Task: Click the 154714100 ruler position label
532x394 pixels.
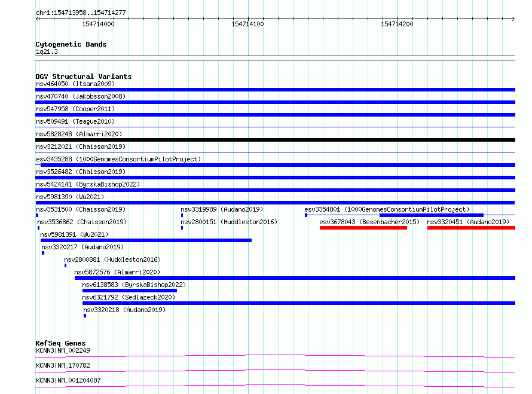Action: 247,24
